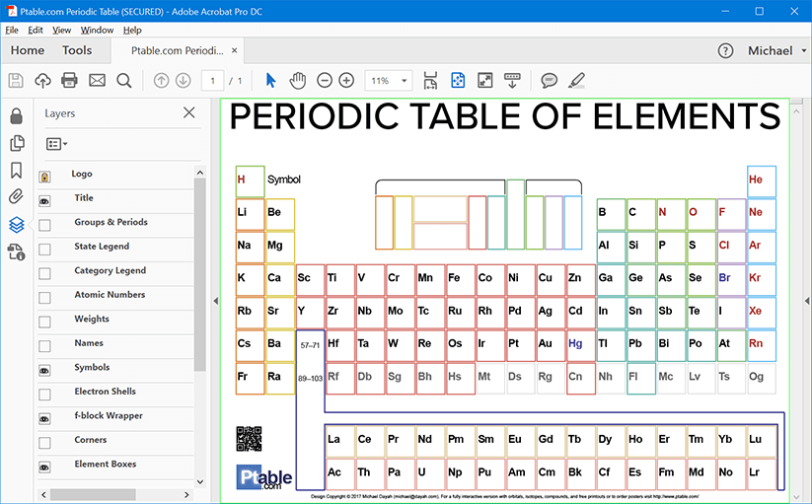Open the View menu

61,31
